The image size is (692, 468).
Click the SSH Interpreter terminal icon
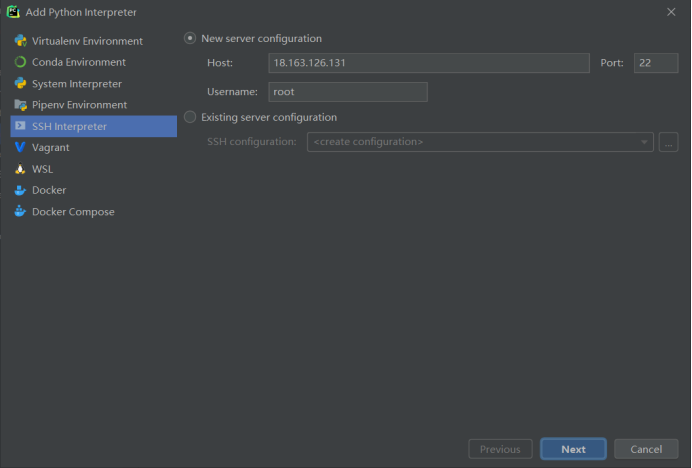pos(20,126)
